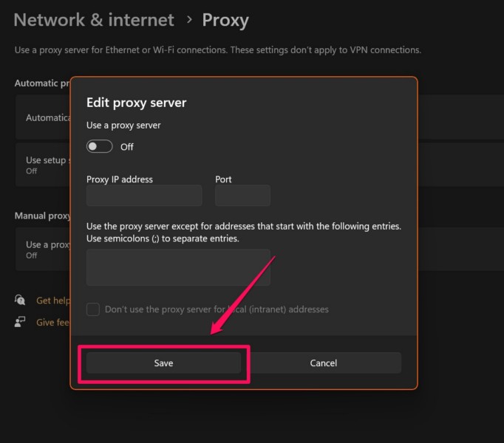Click the breadcrumb chevron separator arrow
Image resolution: width=504 pixels, height=443 pixels.
(188, 20)
